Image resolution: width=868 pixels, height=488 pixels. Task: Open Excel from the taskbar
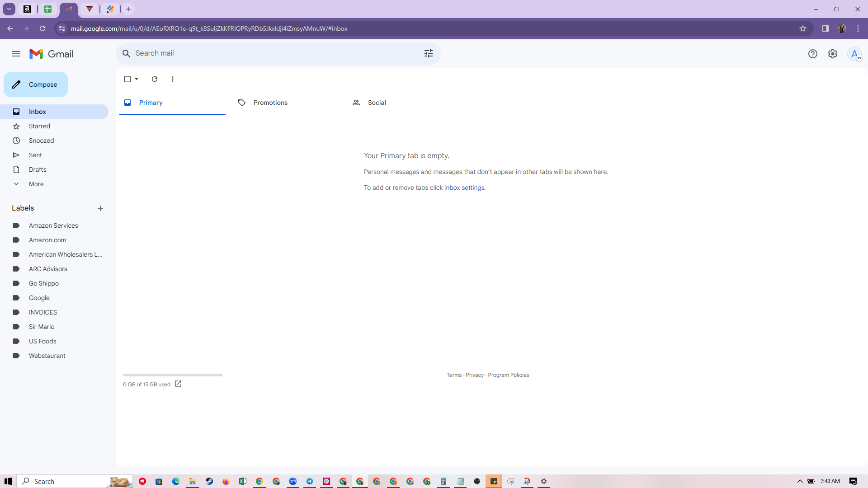tap(243, 481)
